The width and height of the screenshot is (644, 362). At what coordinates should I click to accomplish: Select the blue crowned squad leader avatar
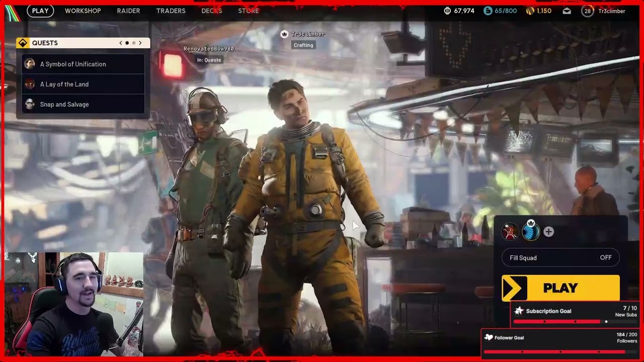[x=530, y=231]
